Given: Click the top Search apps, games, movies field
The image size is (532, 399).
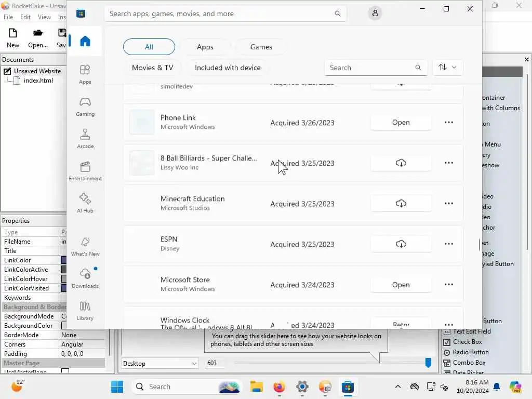Looking at the screenshot, I should [x=225, y=14].
